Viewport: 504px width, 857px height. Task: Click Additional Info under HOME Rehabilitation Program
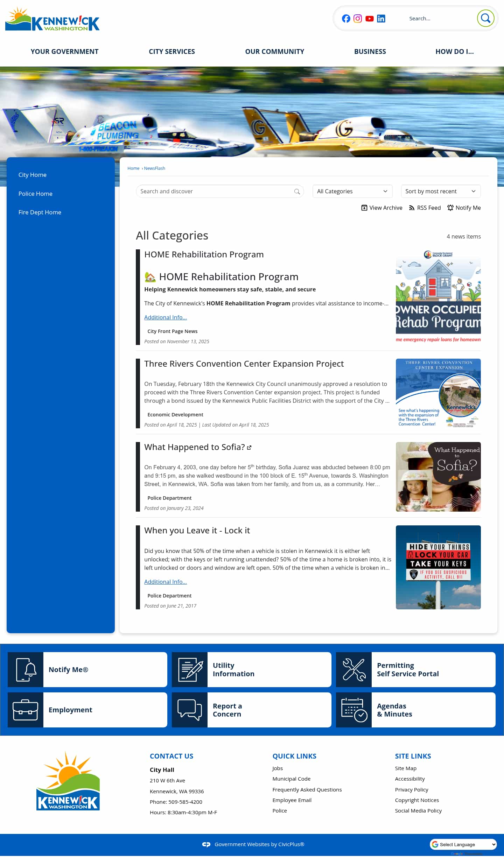tap(165, 318)
